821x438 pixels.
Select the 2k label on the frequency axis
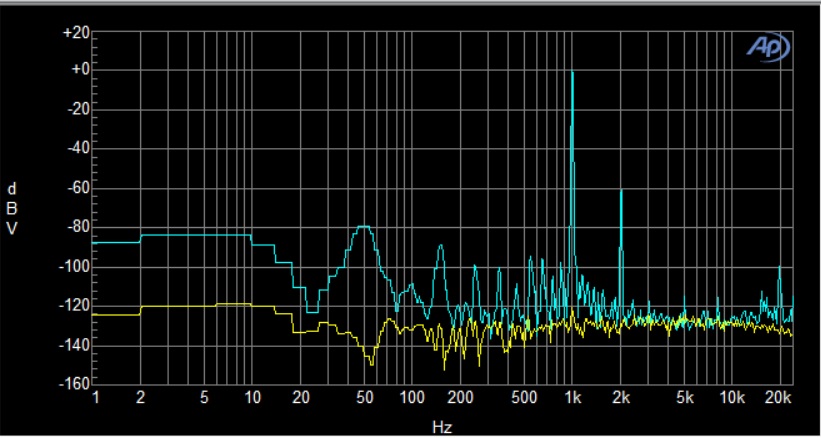[x=621, y=398]
